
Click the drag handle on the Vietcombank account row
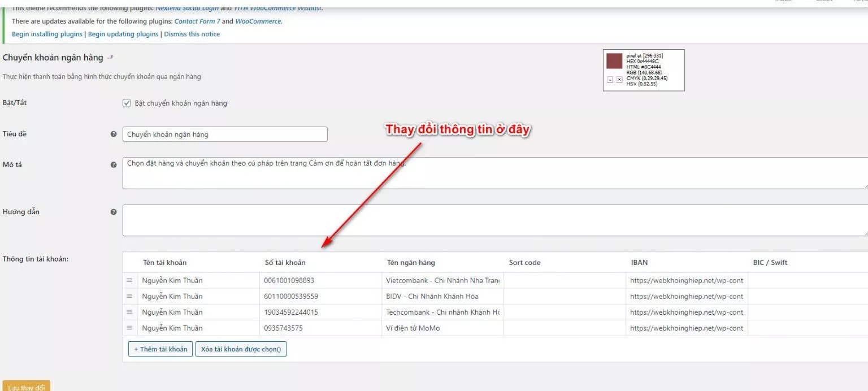coord(130,280)
